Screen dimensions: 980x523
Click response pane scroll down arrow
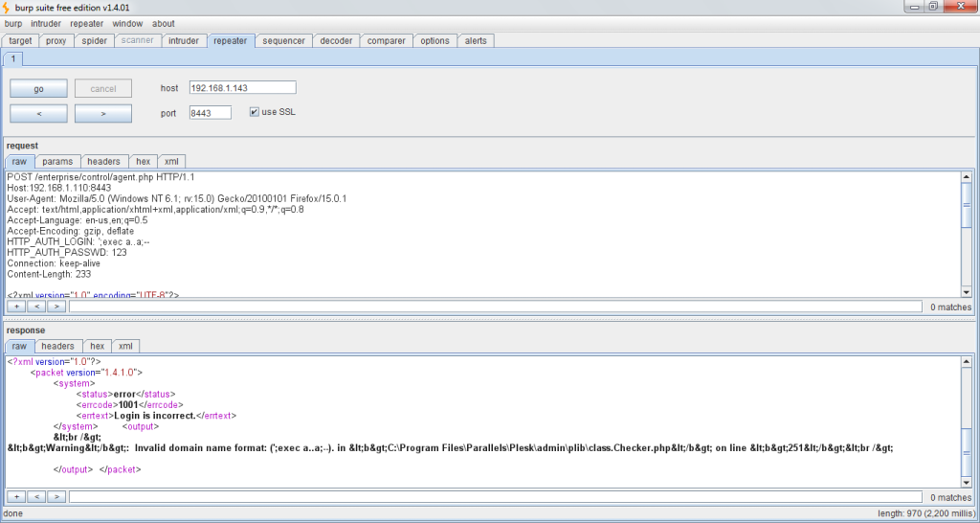pos(967,483)
